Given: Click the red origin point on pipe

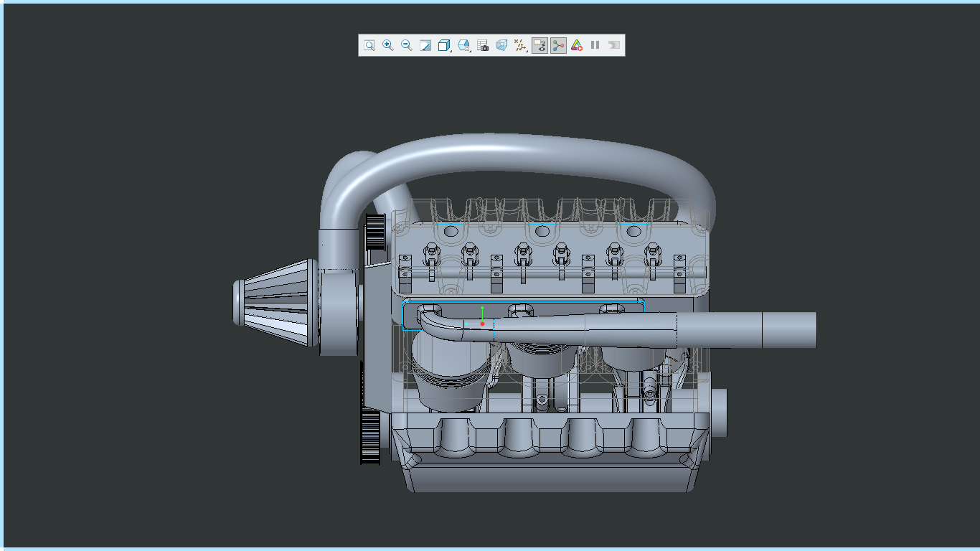Looking at the screenshot, I should point(483,324).
